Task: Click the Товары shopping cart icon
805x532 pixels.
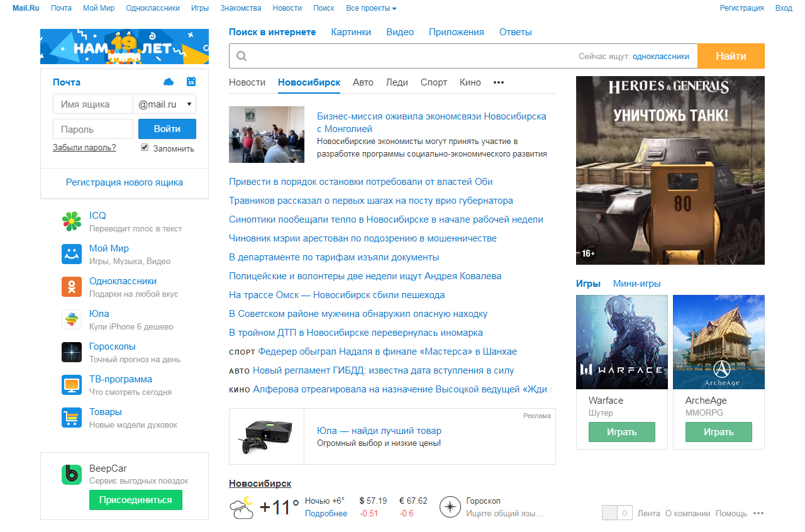Action: (72, 418)
